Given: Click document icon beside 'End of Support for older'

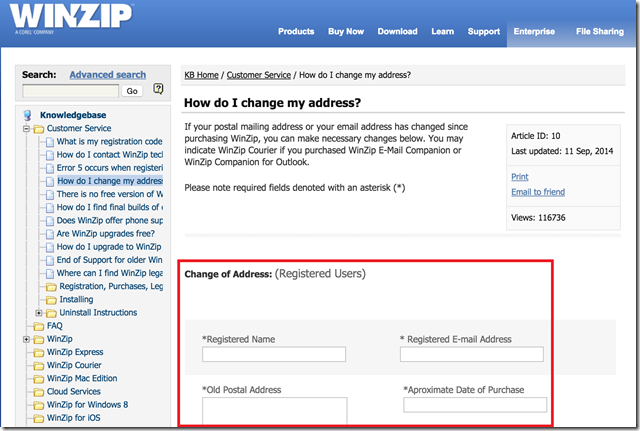Looking at the screenshot, I should point(50,260).
